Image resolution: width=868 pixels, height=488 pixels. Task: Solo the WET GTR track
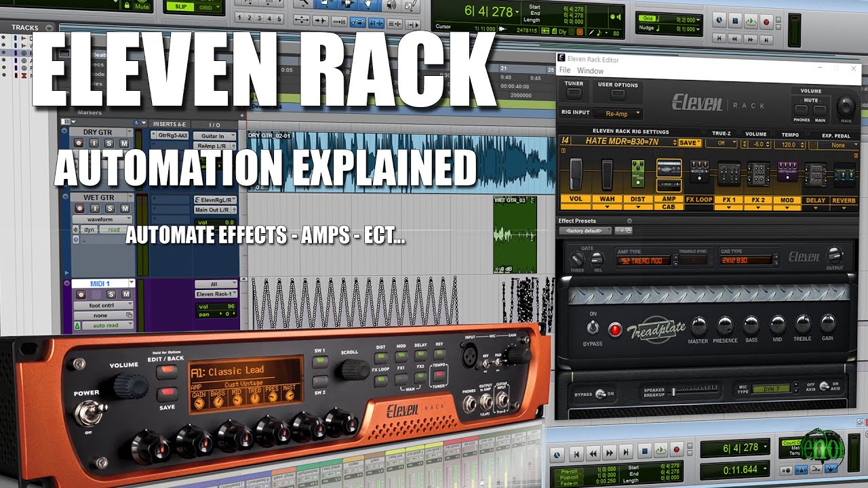coord(111,209)
